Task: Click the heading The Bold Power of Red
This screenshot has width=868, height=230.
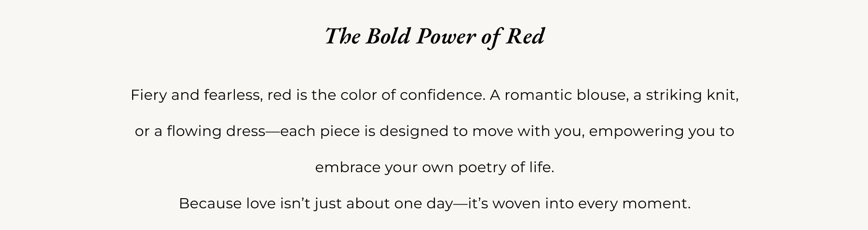Action: coord(434,37)
